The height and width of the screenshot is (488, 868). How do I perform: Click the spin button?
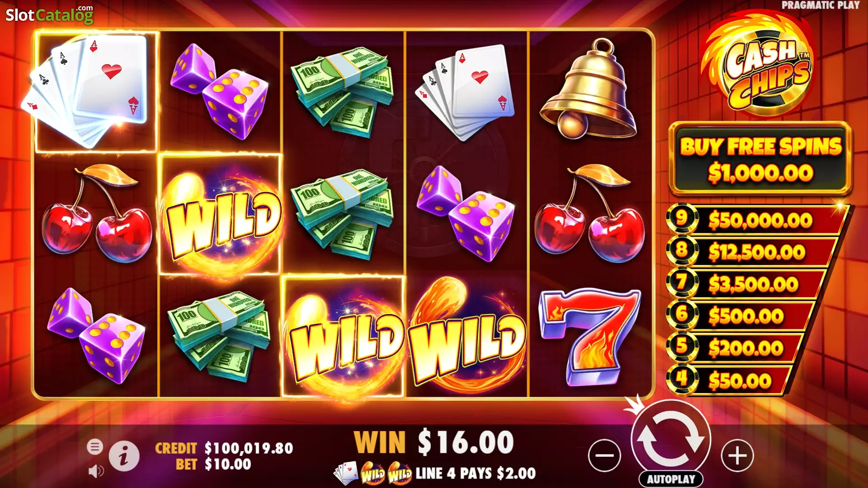coord(671,440)
